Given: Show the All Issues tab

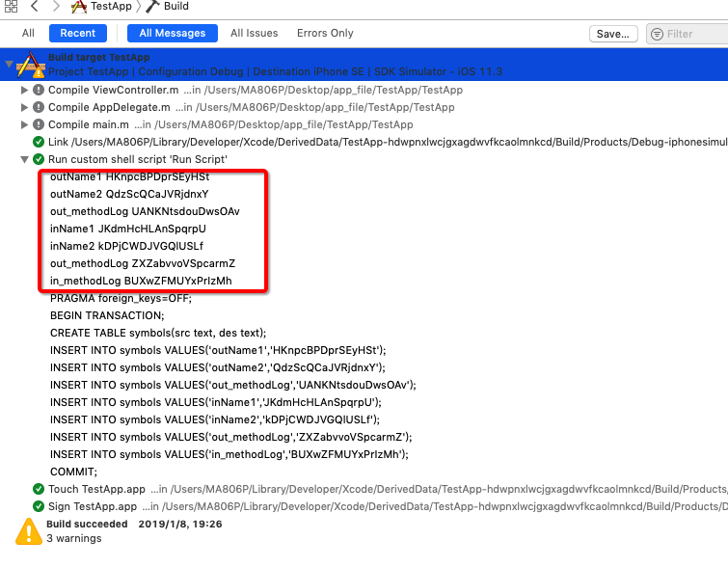Looking at the screenshot, I should (x=255, y=33).
